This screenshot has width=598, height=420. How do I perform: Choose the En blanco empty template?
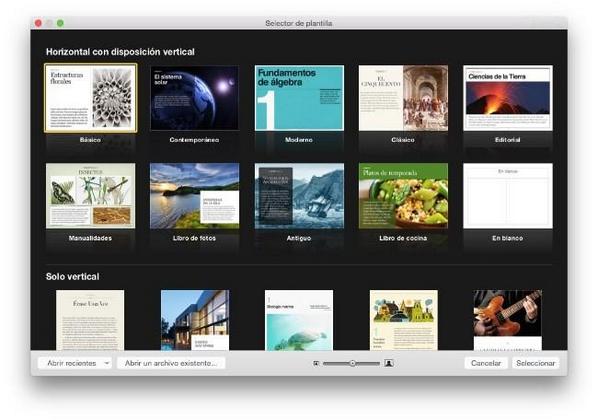pyautogui.click(x=508, y=196)
